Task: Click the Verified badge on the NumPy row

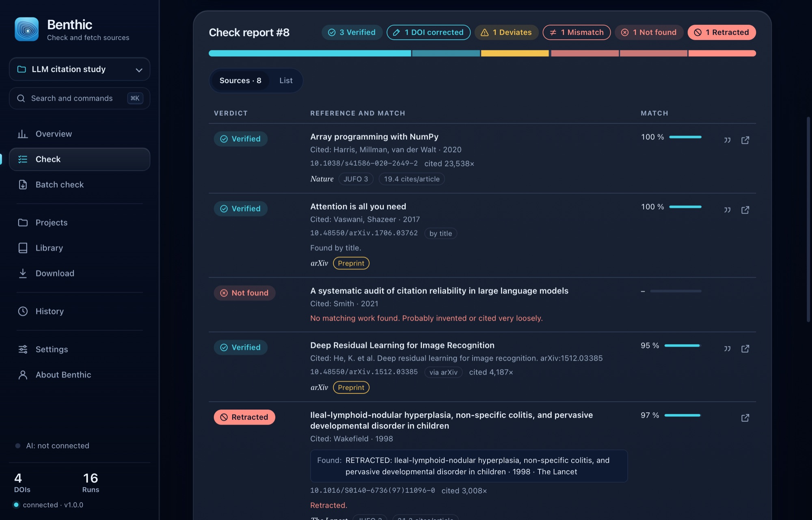Action: coord(240,139)
